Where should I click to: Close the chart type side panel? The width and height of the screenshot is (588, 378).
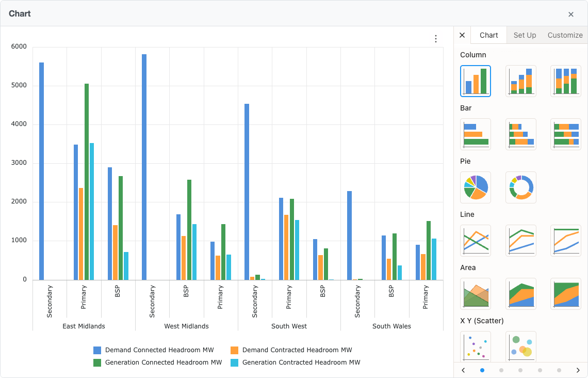[x=462, y=35]
